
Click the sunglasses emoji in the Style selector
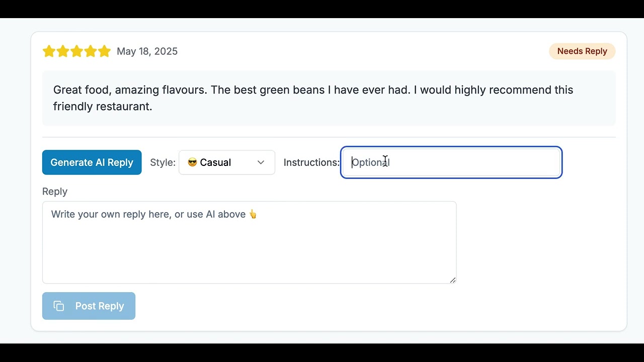(x=192, y=162)
